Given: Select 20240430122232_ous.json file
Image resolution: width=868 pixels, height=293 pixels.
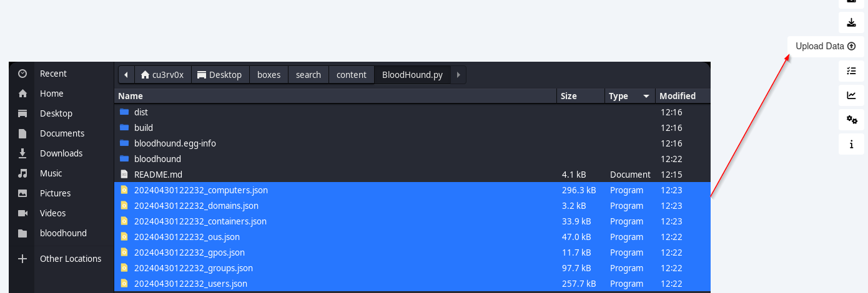Looking at the screenshot, I should [x=413, y=237].
